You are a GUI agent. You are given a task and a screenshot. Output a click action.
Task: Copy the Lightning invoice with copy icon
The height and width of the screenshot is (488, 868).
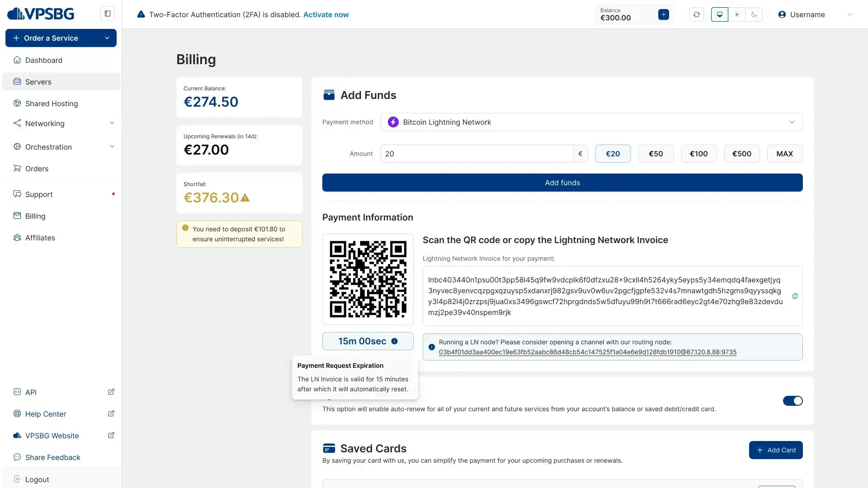click(795, 296)
